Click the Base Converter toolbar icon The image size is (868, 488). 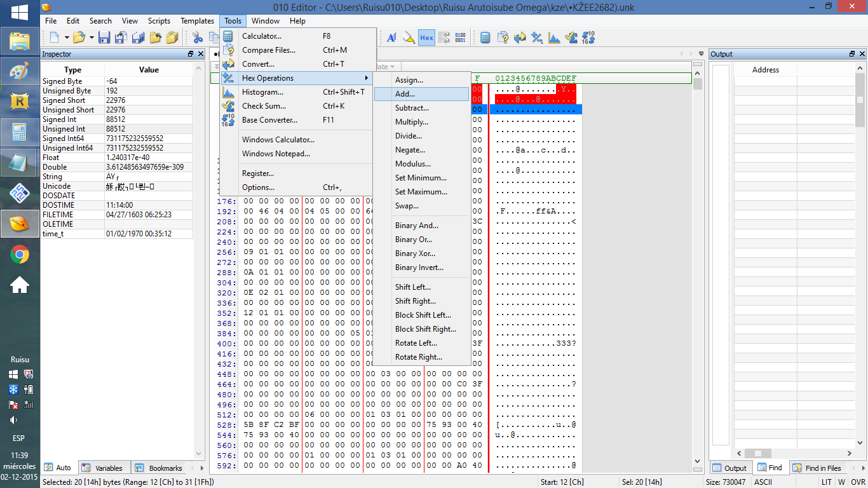588,37
